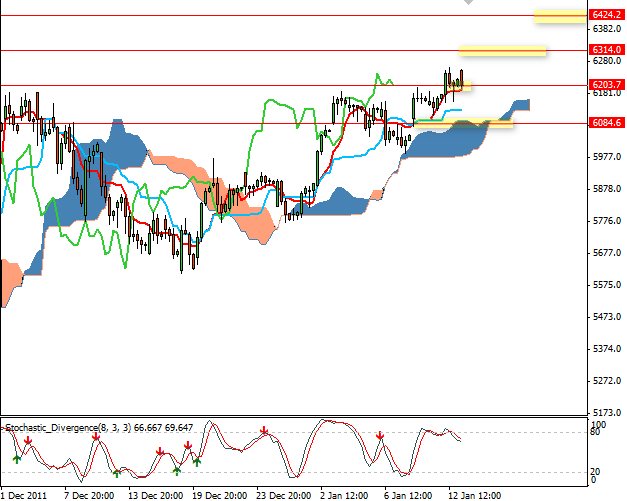The height and width of the screenshot is (501, 627).
Task: Click the leftmost red down arrow in stochastic panel
Action: pyautogui.click(x=28, y=440)
